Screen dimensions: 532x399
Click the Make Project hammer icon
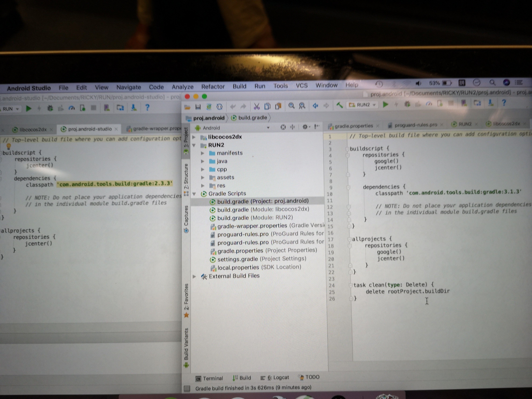pos(339,105)
